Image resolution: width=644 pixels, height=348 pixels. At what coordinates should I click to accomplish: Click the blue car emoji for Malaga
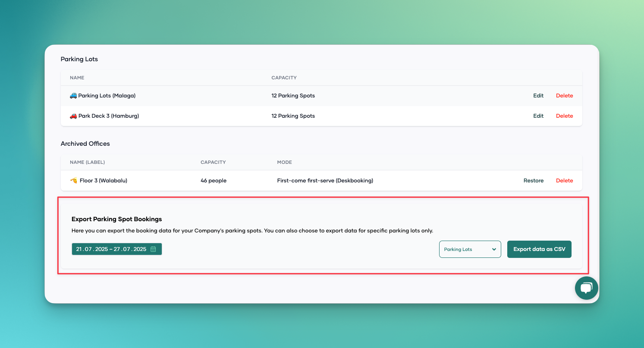point(73,96)
